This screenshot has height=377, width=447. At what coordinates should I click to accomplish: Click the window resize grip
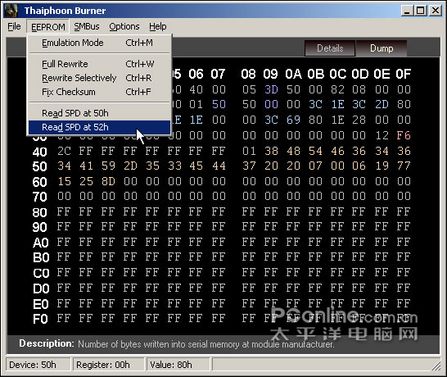pyautogui.click(x=436, y=367)
